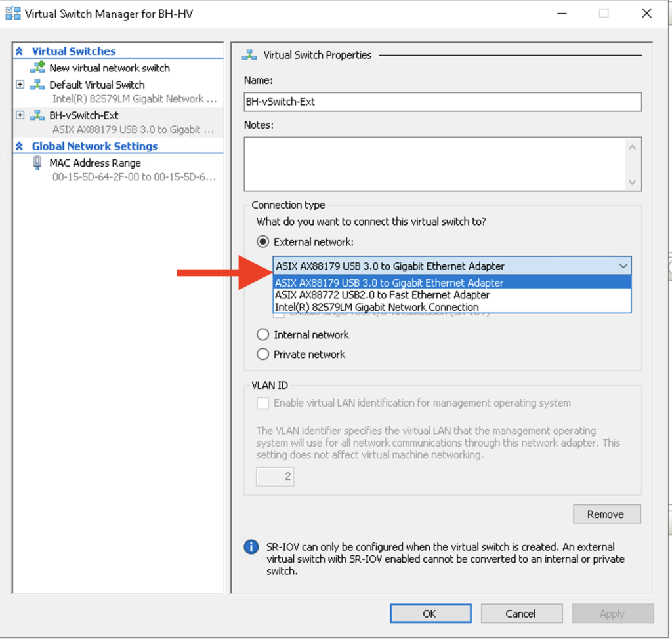672x640 pixels.
Task: Click the Intel(R) 82579LM Gigabit Network subtext
Action: coord(135,99)
